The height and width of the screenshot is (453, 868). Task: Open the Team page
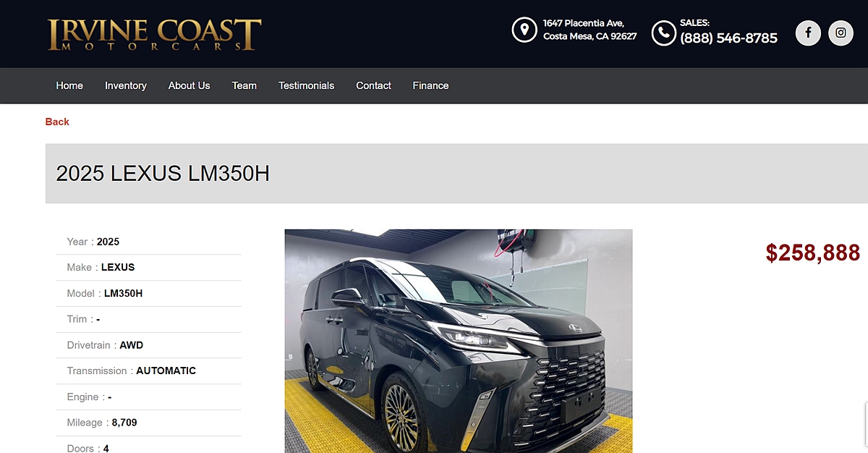244,85
